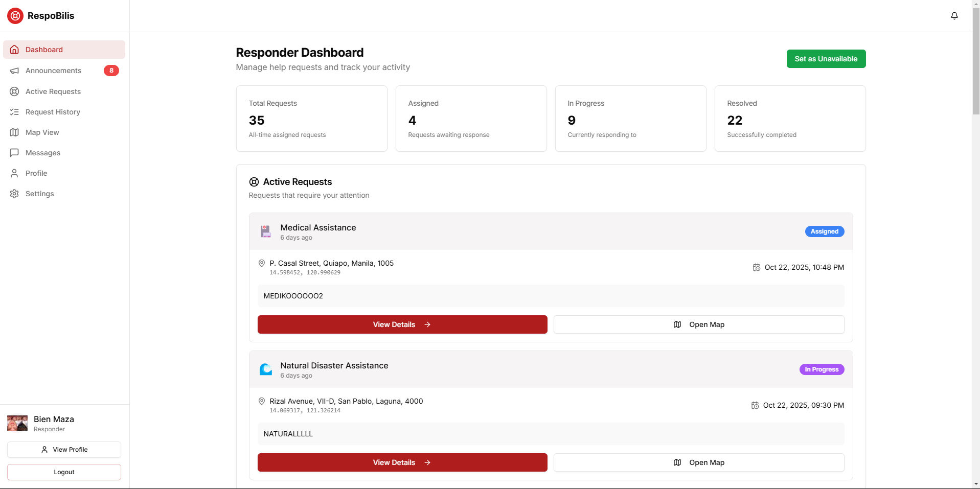View Details of Natural Disaster Assistance request
The height and width of the screenshot is (489, 980).
tap(402, 462)
